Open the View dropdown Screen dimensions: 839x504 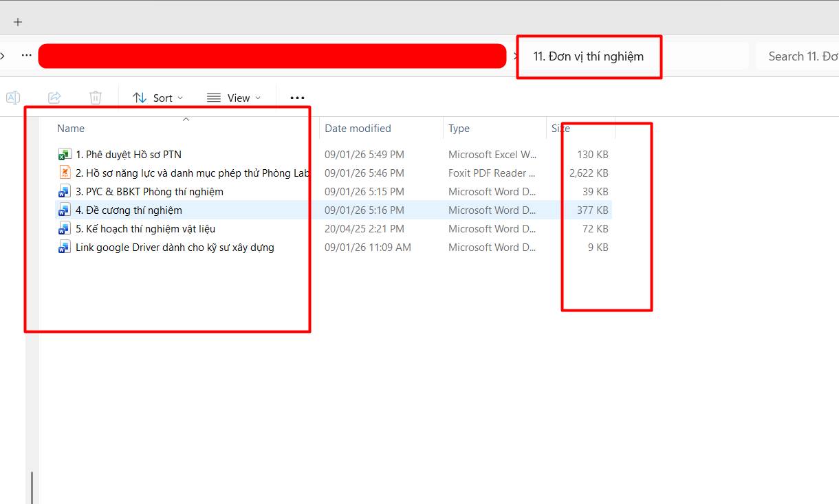tap(234, 98)
